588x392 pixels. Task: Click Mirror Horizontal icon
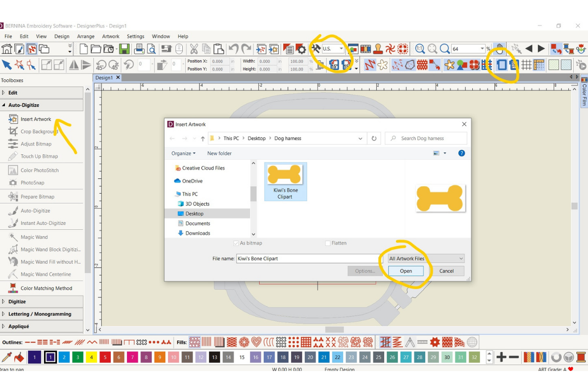click(x=73, y=65)
